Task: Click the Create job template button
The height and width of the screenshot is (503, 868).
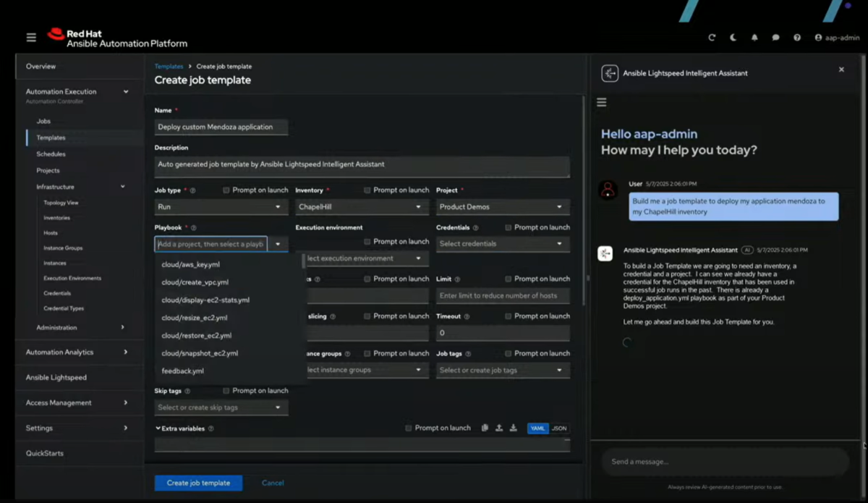Action: [198, 483]
